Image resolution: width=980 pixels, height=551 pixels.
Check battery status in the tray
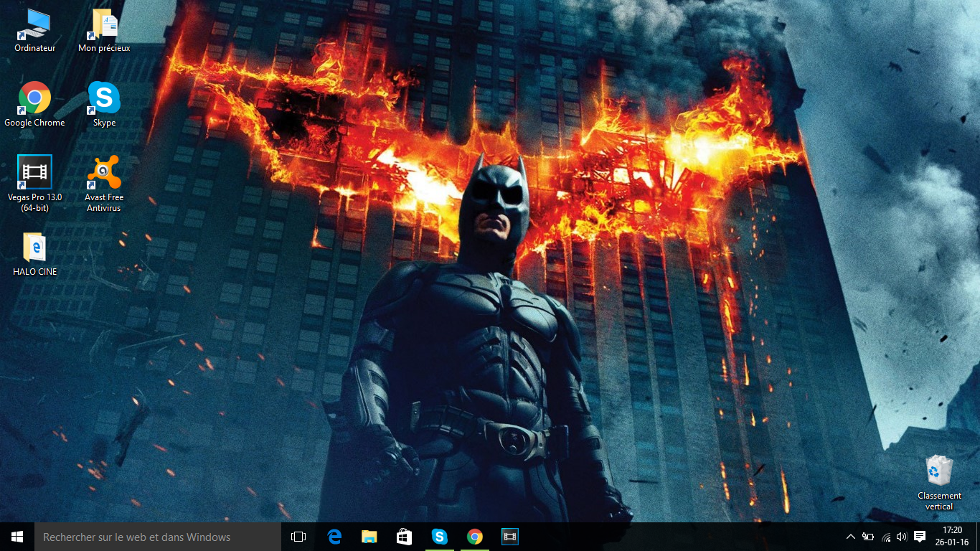click(868, 537)
